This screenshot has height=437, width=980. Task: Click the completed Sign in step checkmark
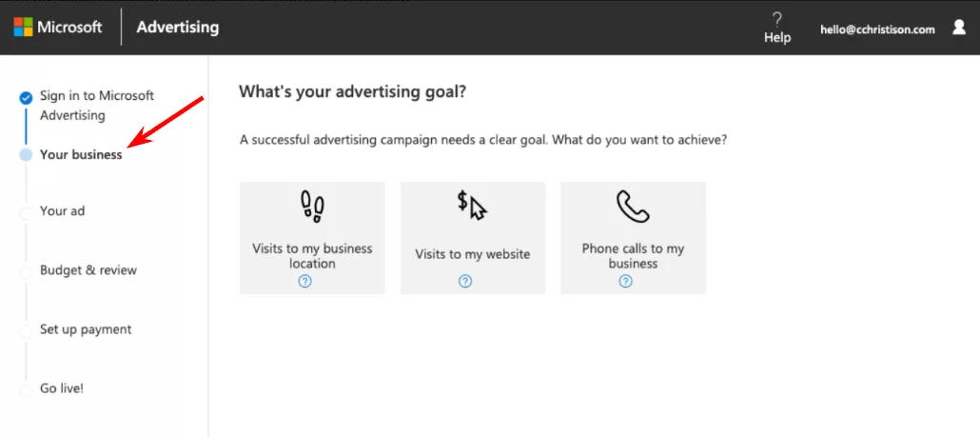pyautogui.click(x=26, y=97)
